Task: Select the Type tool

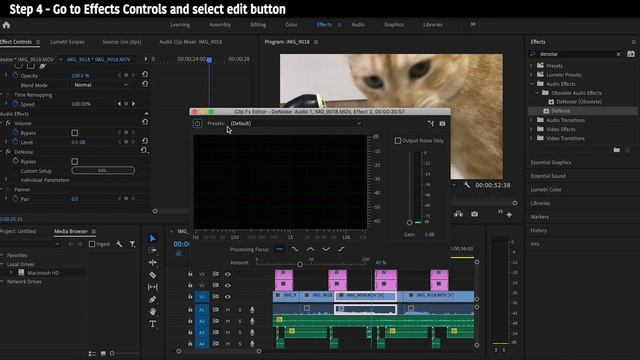Action: [x=153, y=324]
